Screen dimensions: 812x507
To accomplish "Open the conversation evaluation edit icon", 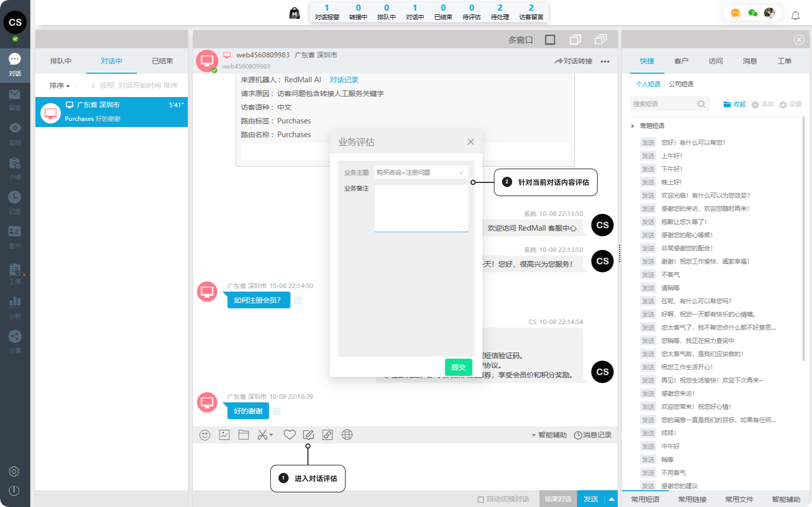I will 308,435.
